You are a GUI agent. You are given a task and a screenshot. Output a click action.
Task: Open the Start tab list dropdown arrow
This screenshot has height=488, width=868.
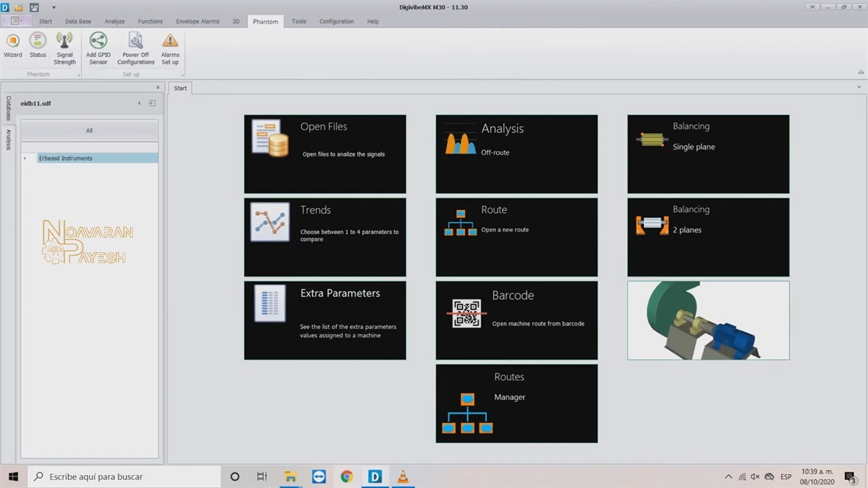pos(859,87)
